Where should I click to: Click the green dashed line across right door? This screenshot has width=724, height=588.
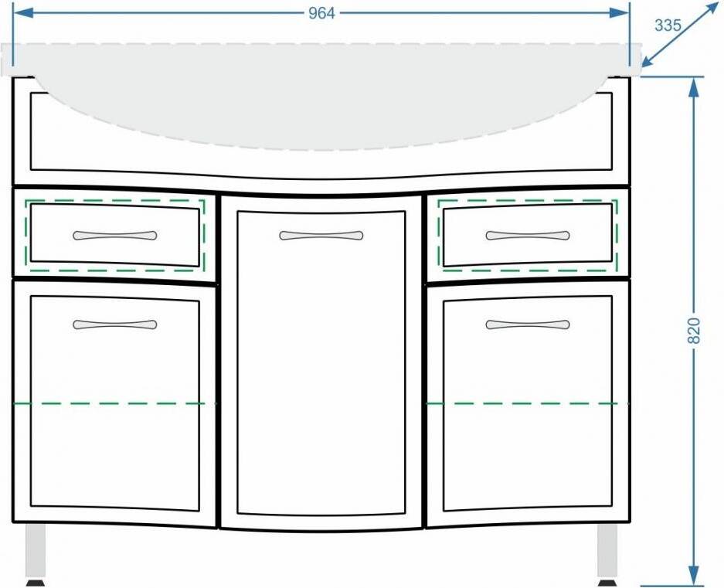[527, 403]
